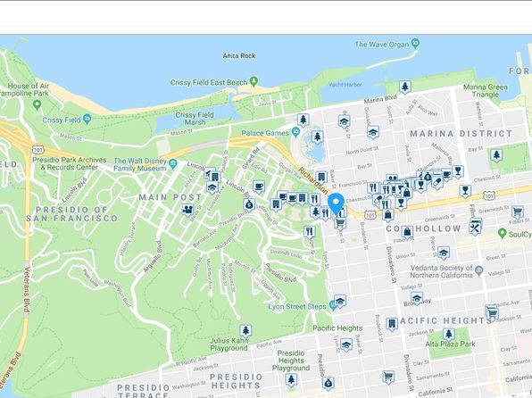Select Vedanta Society of Northern California pin
Image resolution: width=532 pixels, height=398 pixels.
[478, 270]
